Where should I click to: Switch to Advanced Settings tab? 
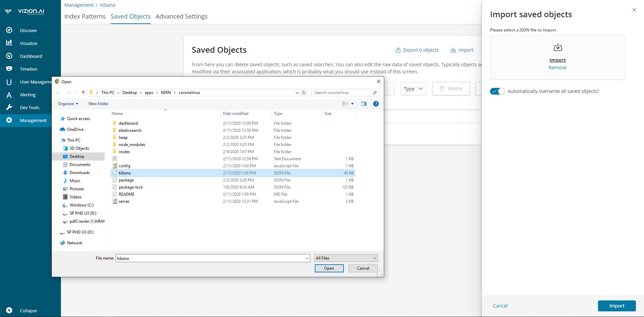click(182, 16)
